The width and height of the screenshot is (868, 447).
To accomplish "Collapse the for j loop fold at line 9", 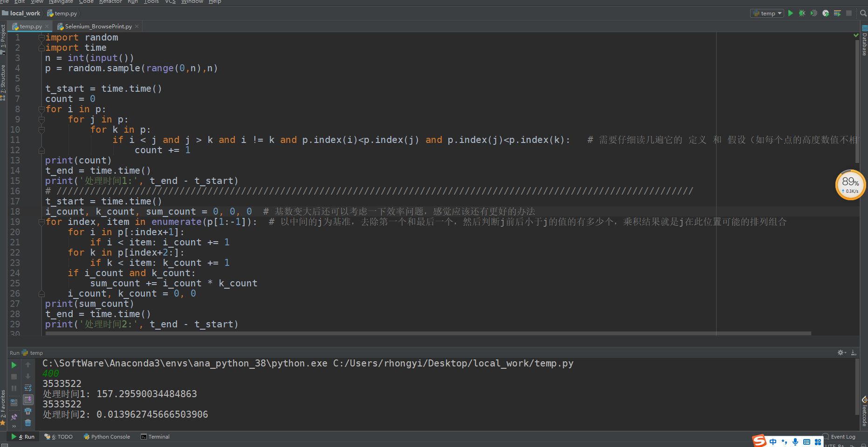I will pyautogui.click(x=41, y=119).
